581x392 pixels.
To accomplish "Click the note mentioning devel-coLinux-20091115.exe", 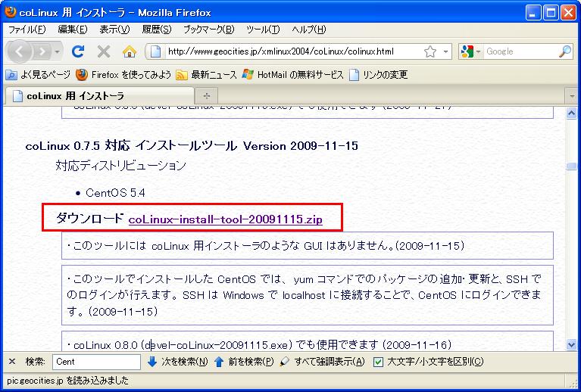I will (259, 345).
